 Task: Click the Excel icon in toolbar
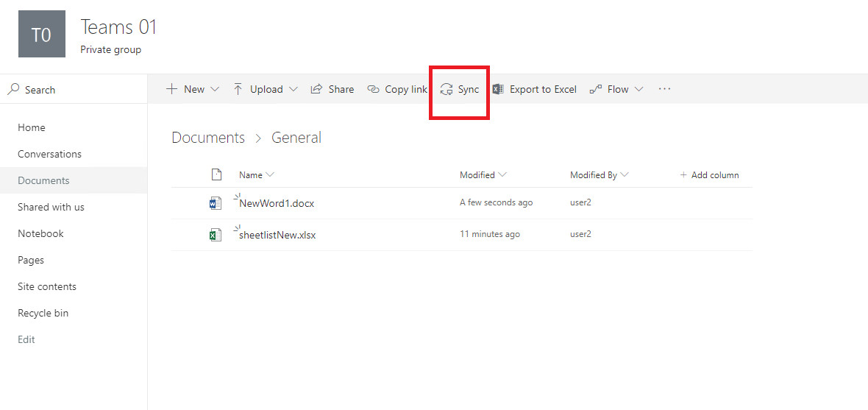coord(498,89)
